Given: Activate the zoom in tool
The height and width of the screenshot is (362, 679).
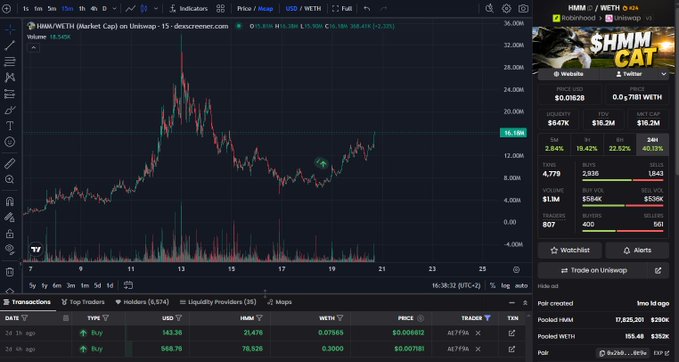Looking at the screenshot, I should point(10,179).
